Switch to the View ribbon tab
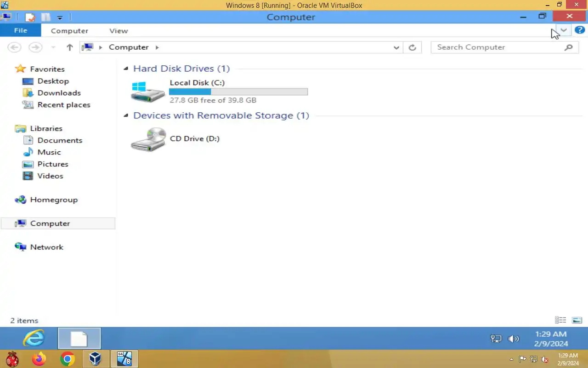Screen dimensions: 588x368 [119, 31]
